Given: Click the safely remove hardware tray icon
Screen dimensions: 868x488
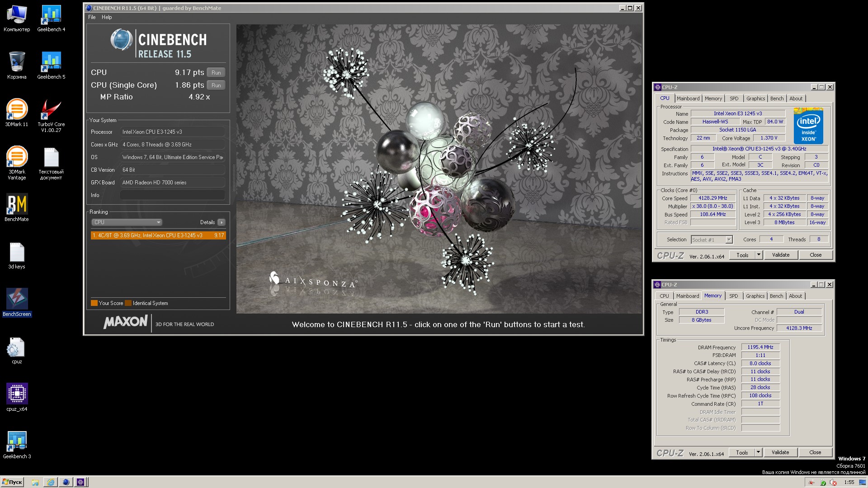Looking at the screenshot, I should [823, 483].
